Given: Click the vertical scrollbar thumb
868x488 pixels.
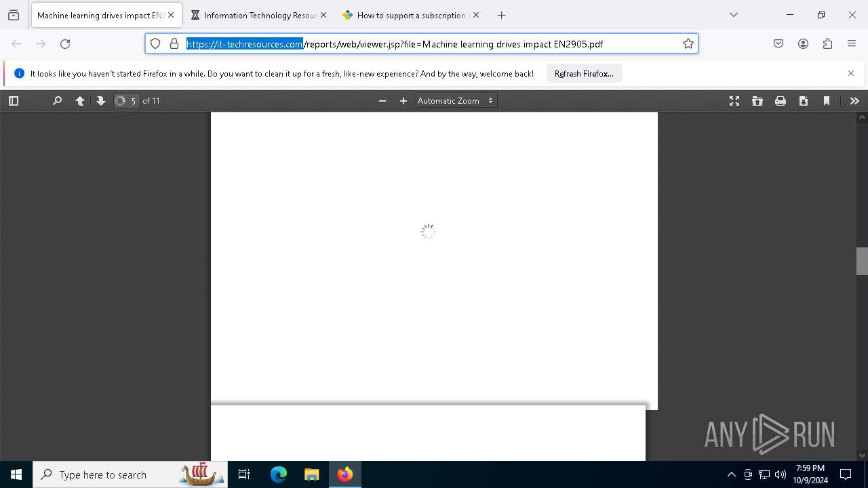Looking at the screenshot, I should coord(862,262).
